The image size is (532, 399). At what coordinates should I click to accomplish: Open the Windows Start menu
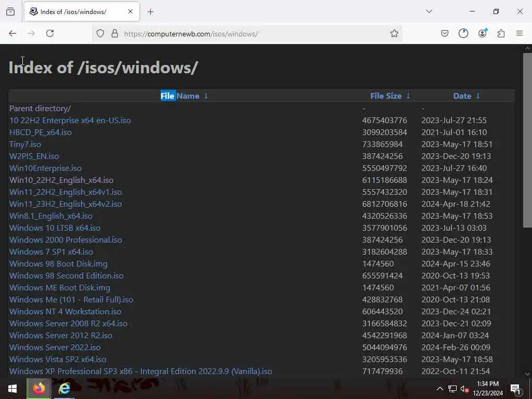[x=12, y=389]
